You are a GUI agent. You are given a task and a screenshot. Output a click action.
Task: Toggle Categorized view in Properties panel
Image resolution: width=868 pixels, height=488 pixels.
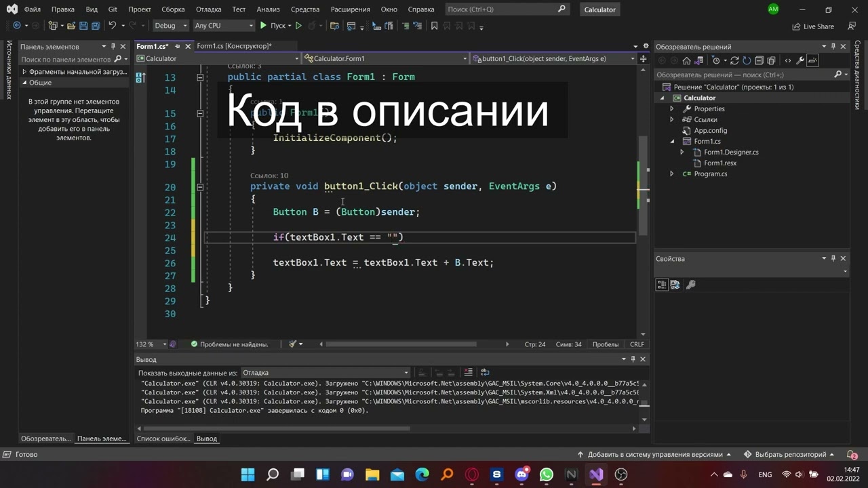tap(662, 285)
